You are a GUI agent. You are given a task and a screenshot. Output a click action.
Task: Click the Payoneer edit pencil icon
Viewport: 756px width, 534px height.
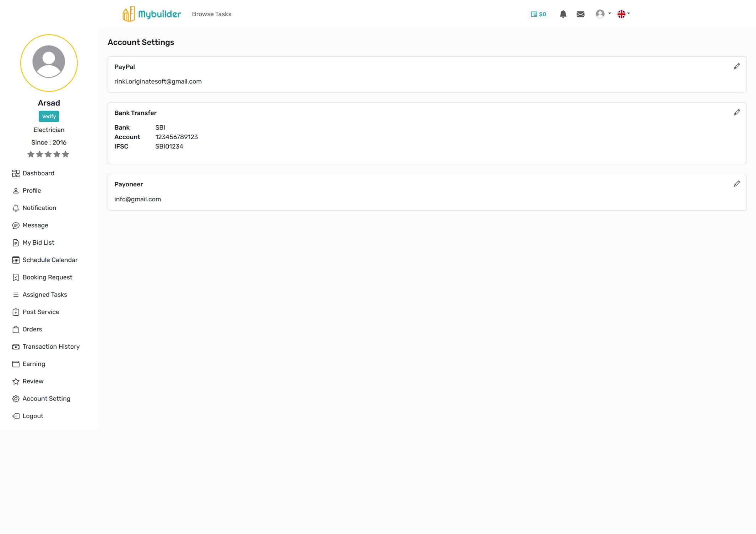pyautogui.click(x=736, y=184)
